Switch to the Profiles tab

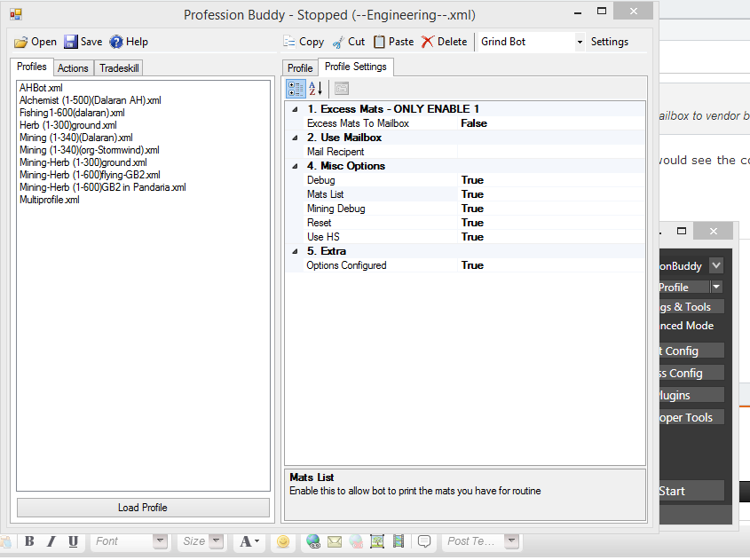(32, 67)
